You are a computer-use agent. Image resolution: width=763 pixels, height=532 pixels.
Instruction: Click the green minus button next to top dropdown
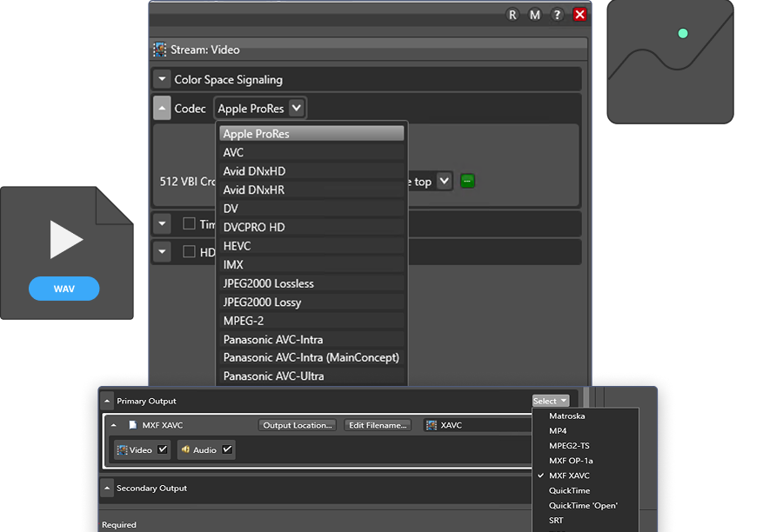click(467, 181)
